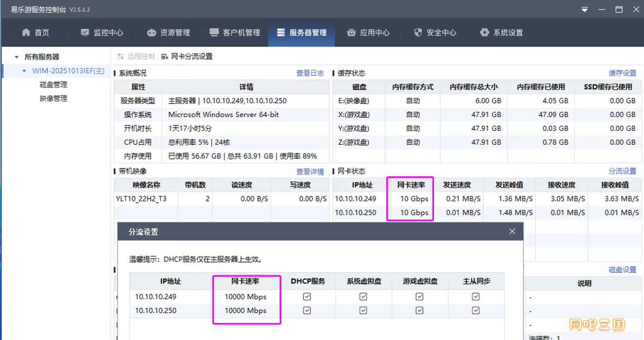Screen dimensions: 644x340
Task: Open the 缓存设置 link
Action: (622, 74)
